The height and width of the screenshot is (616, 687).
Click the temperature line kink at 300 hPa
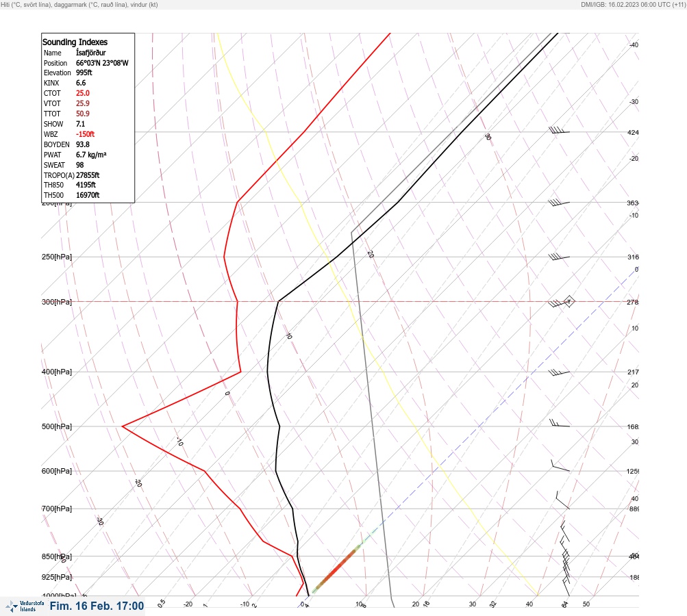tap(278, 301)
